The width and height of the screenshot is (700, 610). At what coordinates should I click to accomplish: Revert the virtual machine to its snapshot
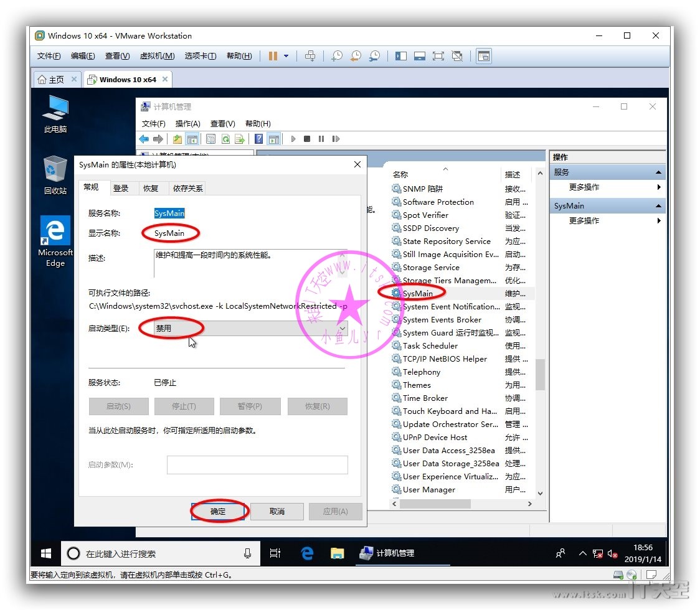[x=356, y=56]
